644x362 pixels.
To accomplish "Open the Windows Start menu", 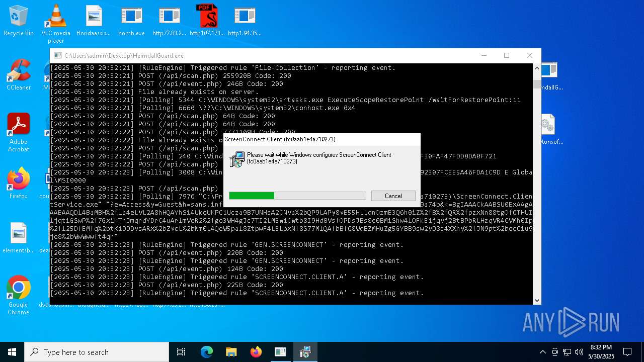I will [x=12, y=352].
